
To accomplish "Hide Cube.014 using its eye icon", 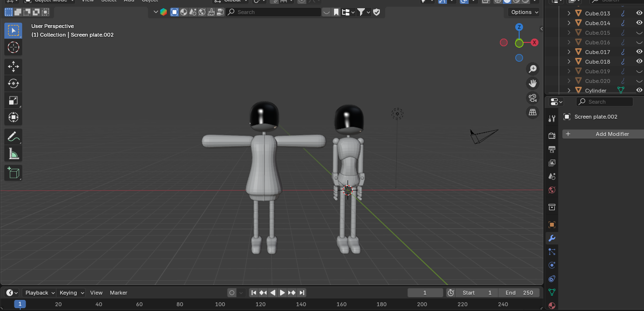I will [639, 23].
